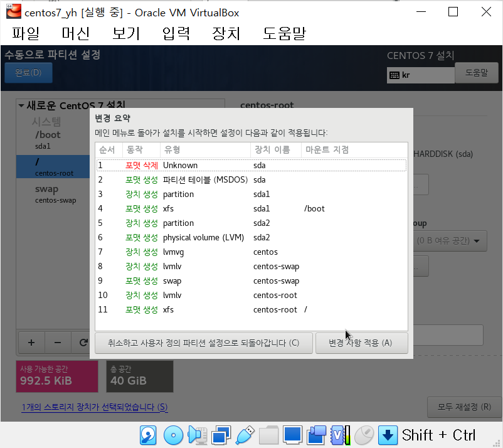This screenshot has height=448, width=503.
Task: Click the plus add mount point button
Action: point(31,343)
